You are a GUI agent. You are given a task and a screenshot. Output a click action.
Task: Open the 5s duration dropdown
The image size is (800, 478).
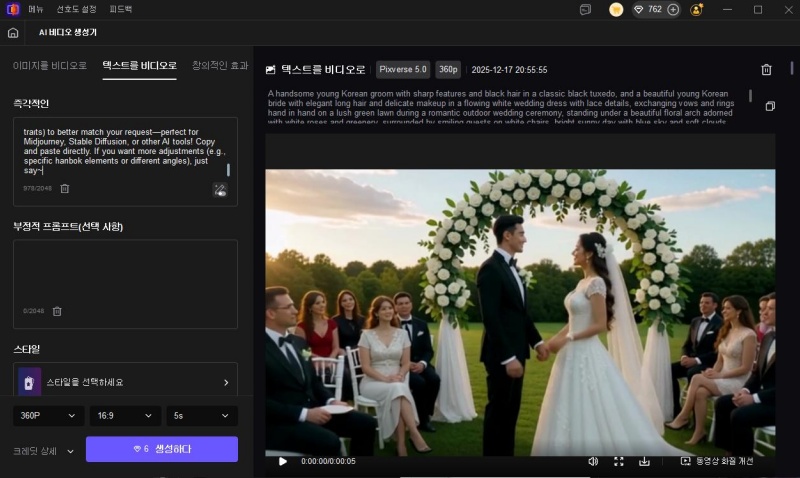point(201,415)
